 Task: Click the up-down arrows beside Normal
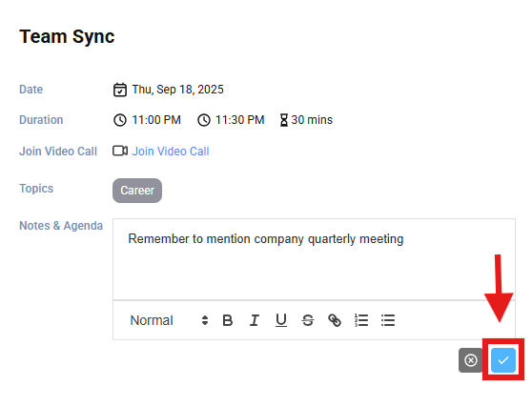(205, 320)
